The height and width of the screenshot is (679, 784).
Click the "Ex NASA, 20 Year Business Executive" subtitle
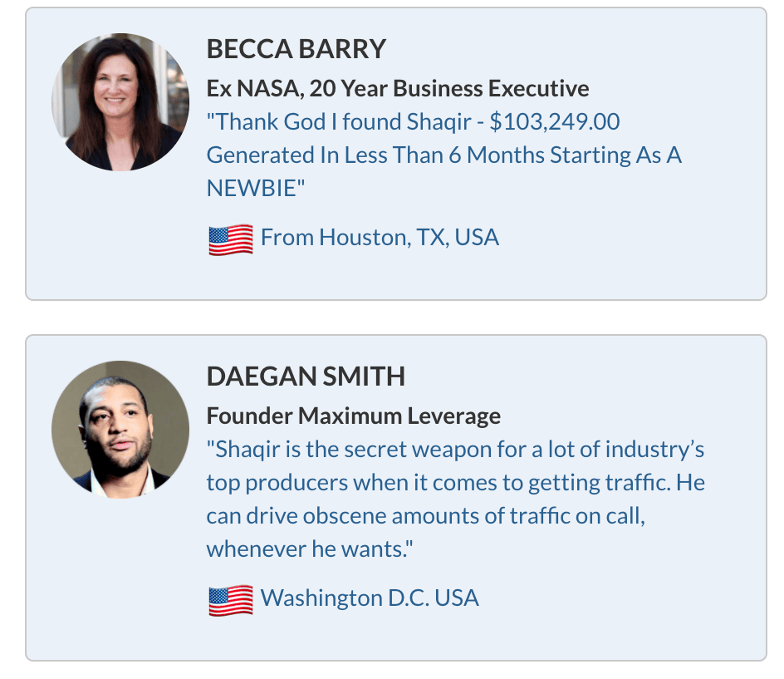tap(398, 89)
